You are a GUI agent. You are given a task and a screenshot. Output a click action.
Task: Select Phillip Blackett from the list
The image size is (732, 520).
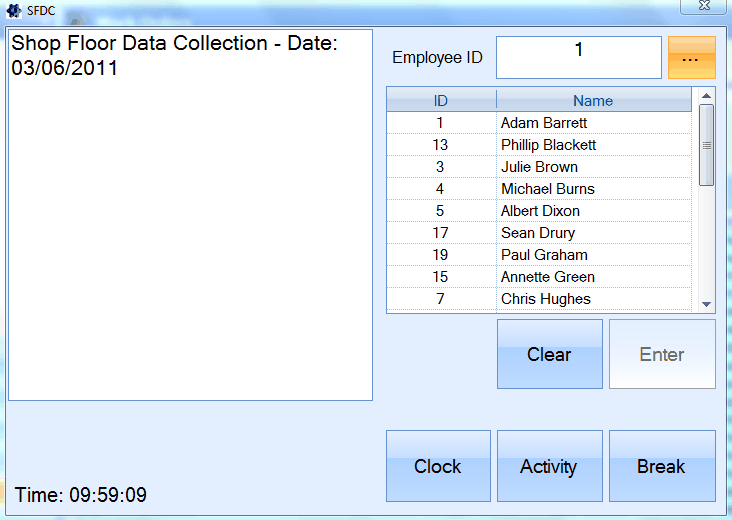pyautogui.click(x=549, y=145)
